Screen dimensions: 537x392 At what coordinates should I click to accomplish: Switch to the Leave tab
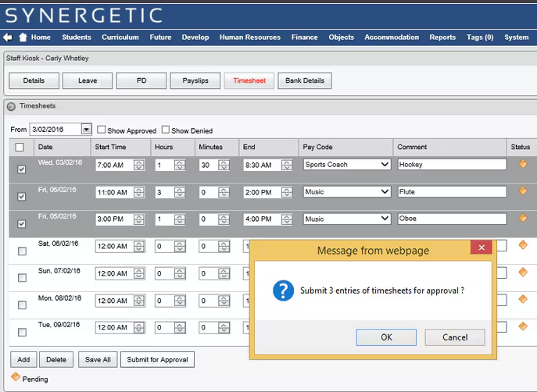[x=88, y=80]
